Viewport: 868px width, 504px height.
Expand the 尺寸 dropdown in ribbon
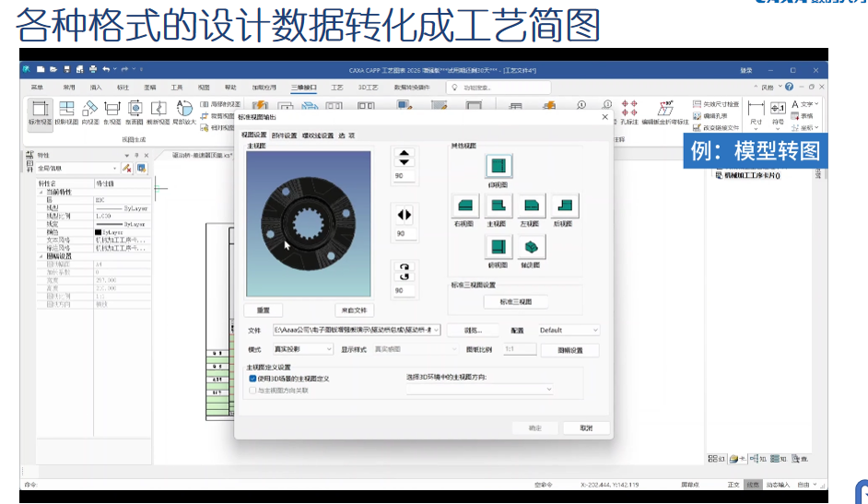point(756,128)
